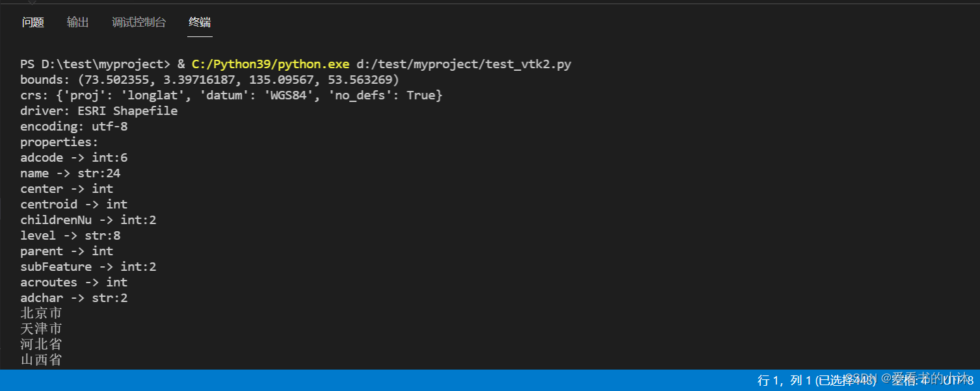This screenshot has height=391, width=980.
Task: Click the crs projection output line
Action: pyautogui.click(x=231, y=95)
